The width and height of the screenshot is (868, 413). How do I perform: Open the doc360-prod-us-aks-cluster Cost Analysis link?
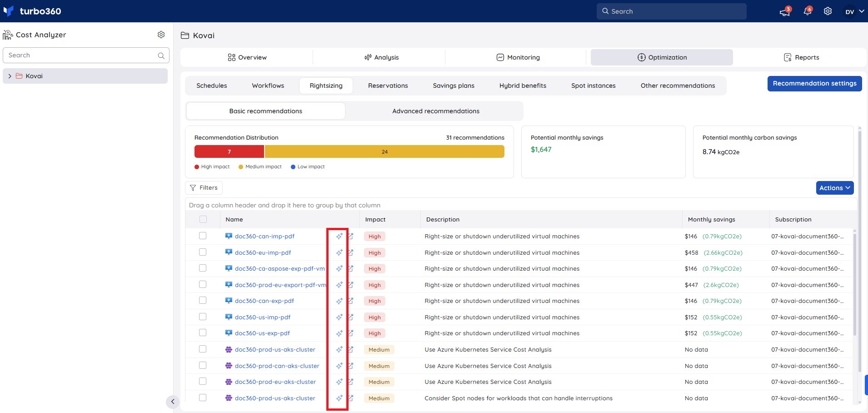point(275,350)
